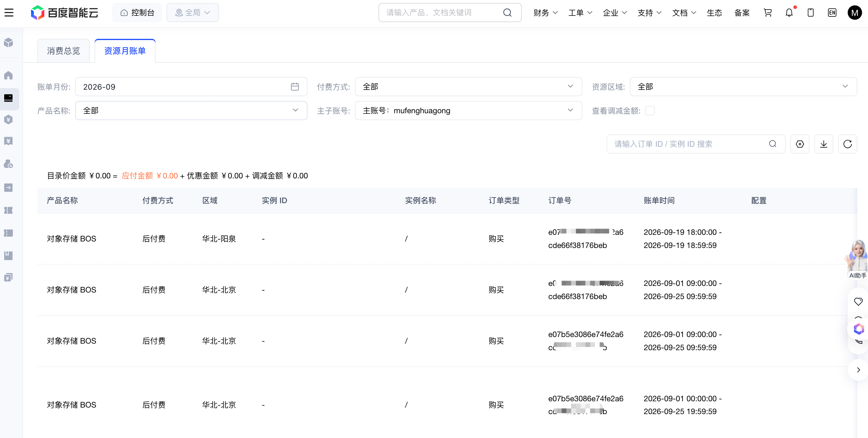Expand the right floating panel arrow
This screenshot has height=438, width=868.
[858, 370]
